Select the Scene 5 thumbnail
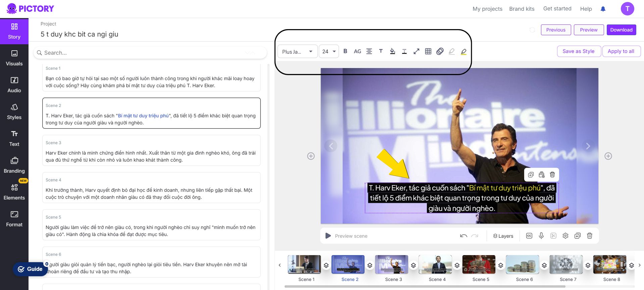Image resolution: width=644 pixels, height=290 pixels. pyautogui.click(x=479, y=265)
